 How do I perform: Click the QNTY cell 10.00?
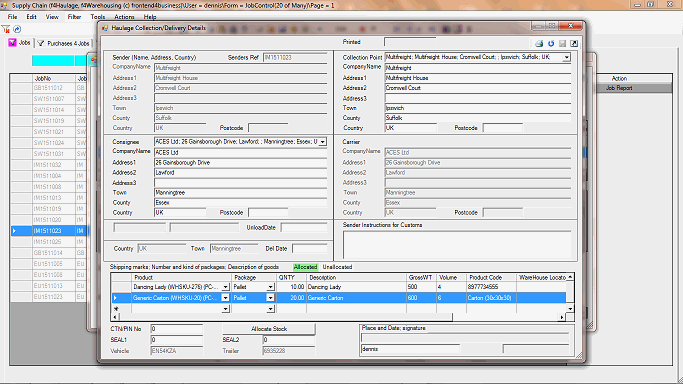coord(291,287)
